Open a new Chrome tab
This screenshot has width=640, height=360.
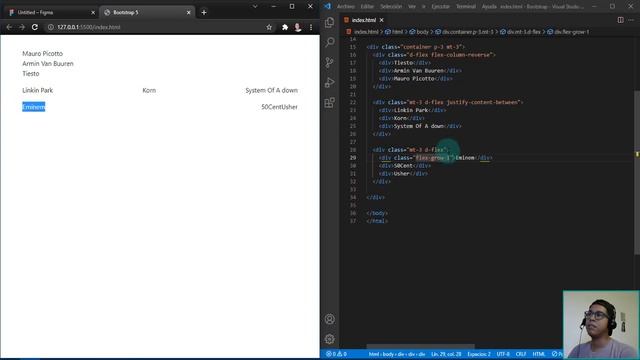coord(204,12)
